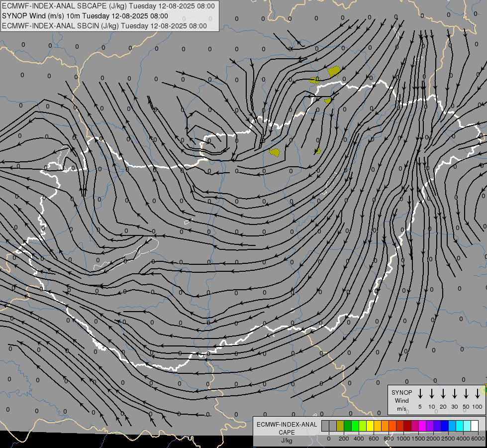Viewport: 487px width, 448px height.
Task: Click the pure blue swatch left of 2500
Action: tap(445, 426)
